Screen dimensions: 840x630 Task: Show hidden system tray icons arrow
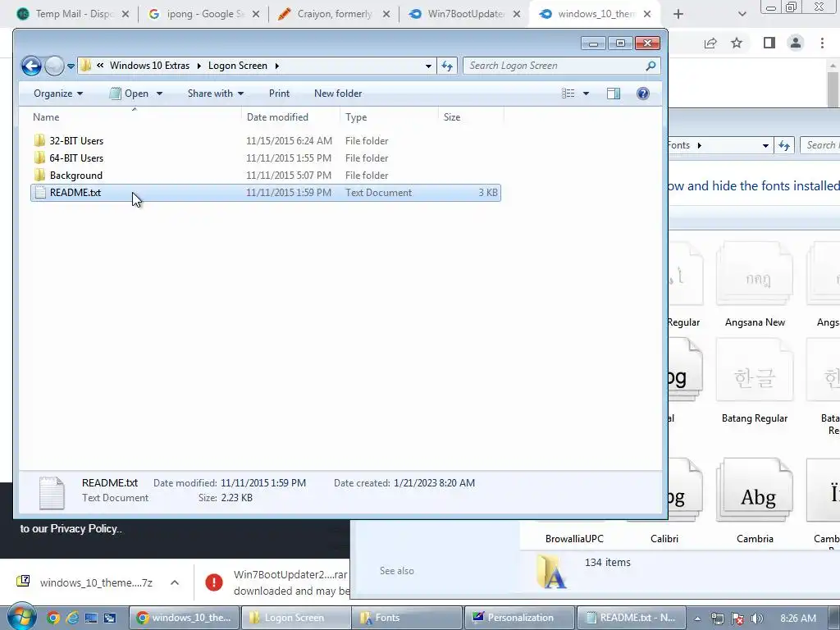[697, 619]
